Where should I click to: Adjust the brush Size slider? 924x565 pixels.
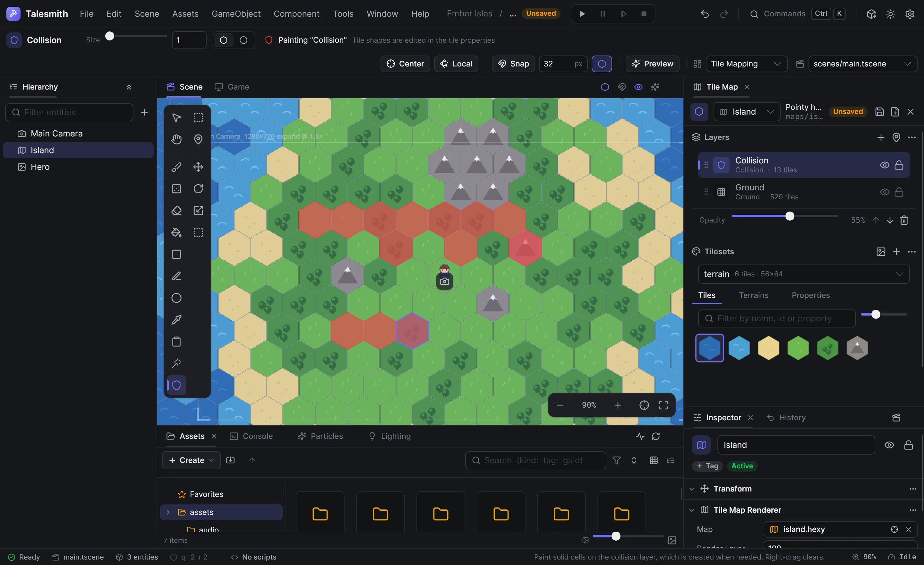[136, 36]
